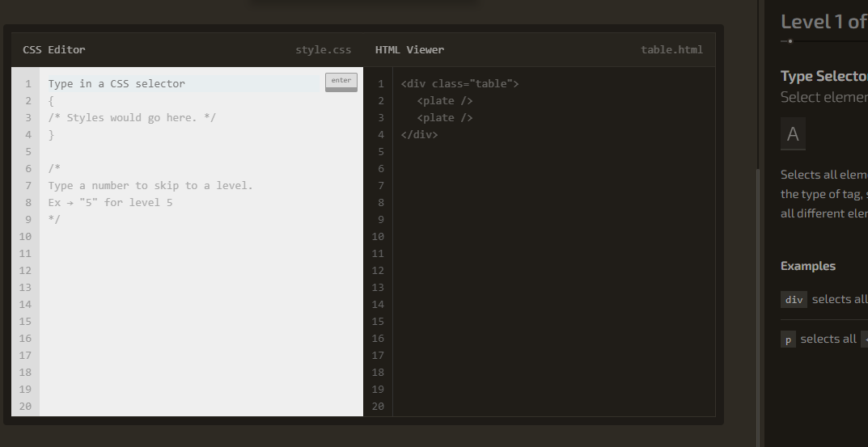Click the HTML Viewer panel title

point(409,50)
